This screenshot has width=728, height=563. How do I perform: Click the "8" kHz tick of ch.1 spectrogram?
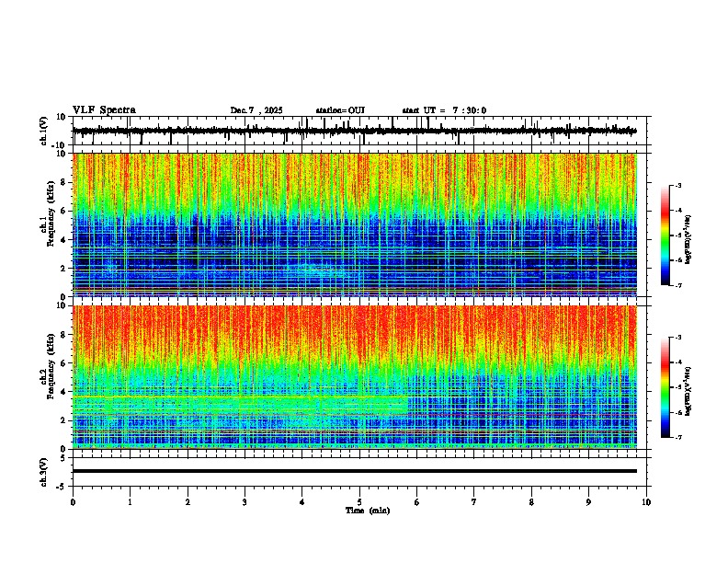coord(64,182)
